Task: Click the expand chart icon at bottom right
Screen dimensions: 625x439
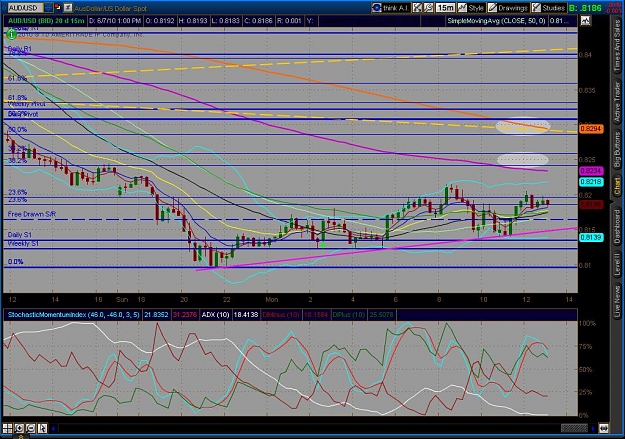Action: (x=603, y=429)
